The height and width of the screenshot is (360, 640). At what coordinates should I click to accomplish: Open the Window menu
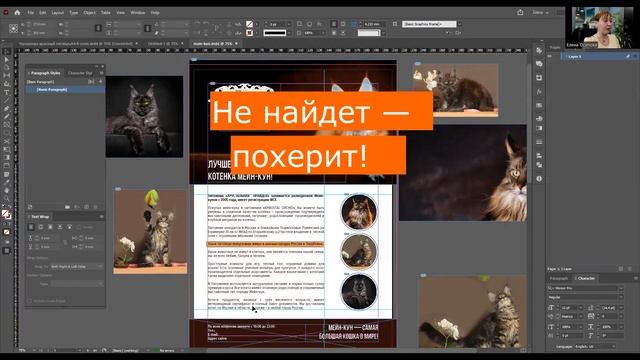tap(138, 13)
